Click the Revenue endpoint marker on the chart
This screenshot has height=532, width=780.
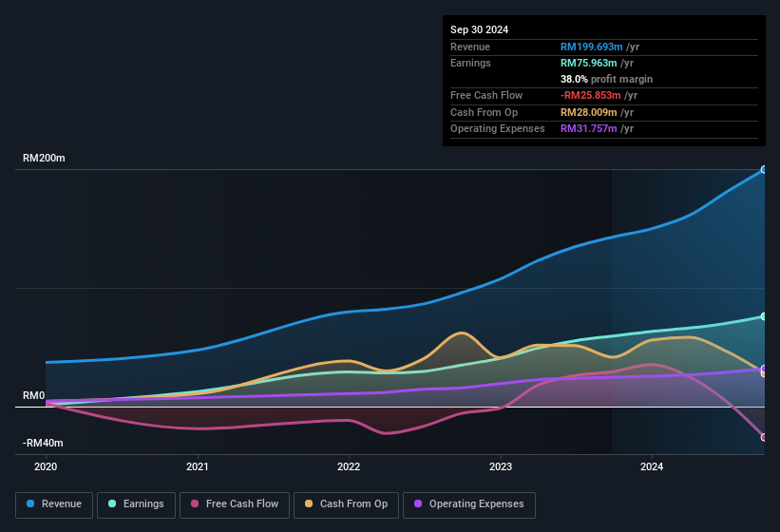pos(764,169)
